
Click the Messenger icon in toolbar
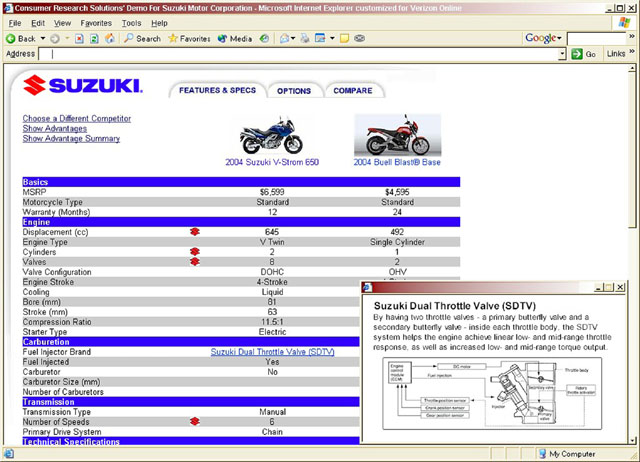tap(360, 39)
